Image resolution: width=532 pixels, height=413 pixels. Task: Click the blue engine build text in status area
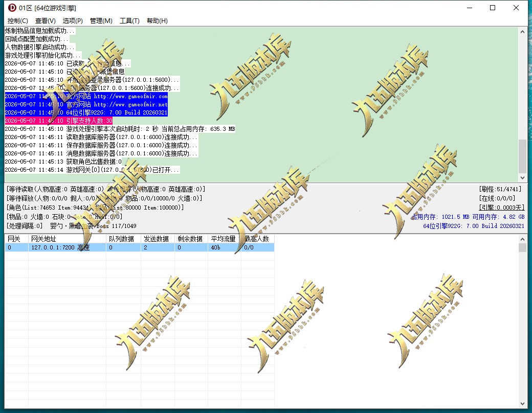point(474,226)
